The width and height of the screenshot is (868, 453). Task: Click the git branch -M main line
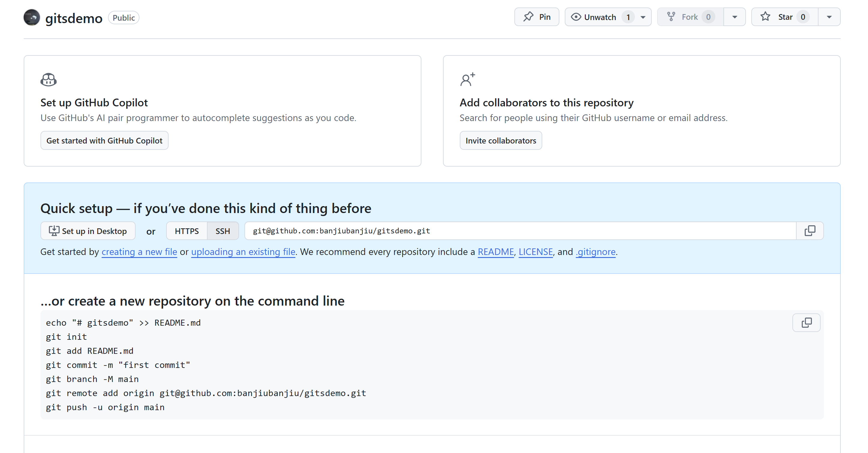pos(92,379)
